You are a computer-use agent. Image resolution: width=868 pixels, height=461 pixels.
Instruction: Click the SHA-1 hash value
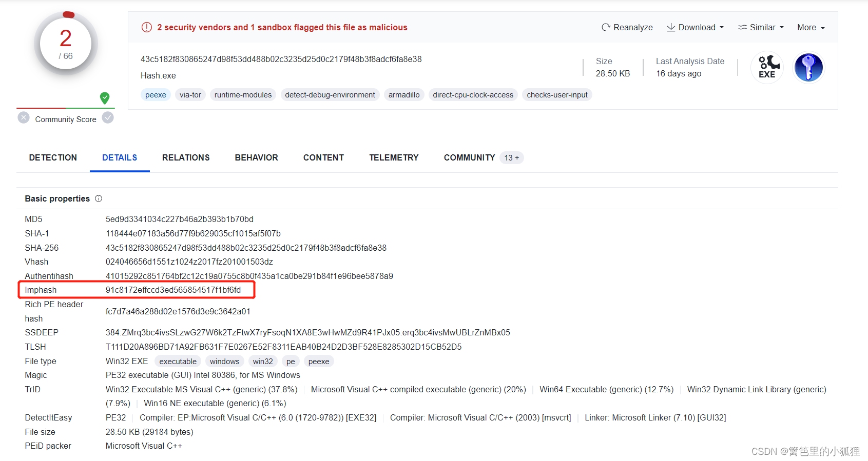193,234
